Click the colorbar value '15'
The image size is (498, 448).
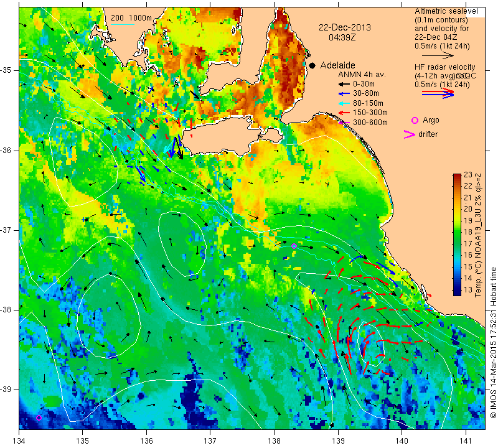[x=468, y=267]
